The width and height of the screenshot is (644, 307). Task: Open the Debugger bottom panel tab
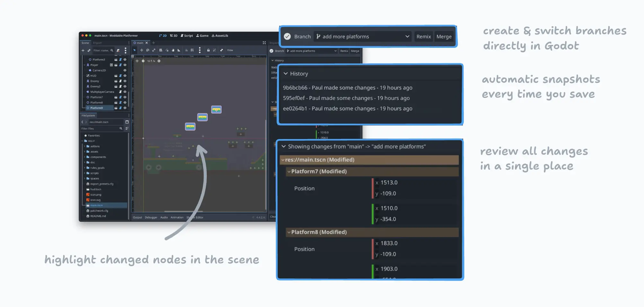click(x=151, y=217)
